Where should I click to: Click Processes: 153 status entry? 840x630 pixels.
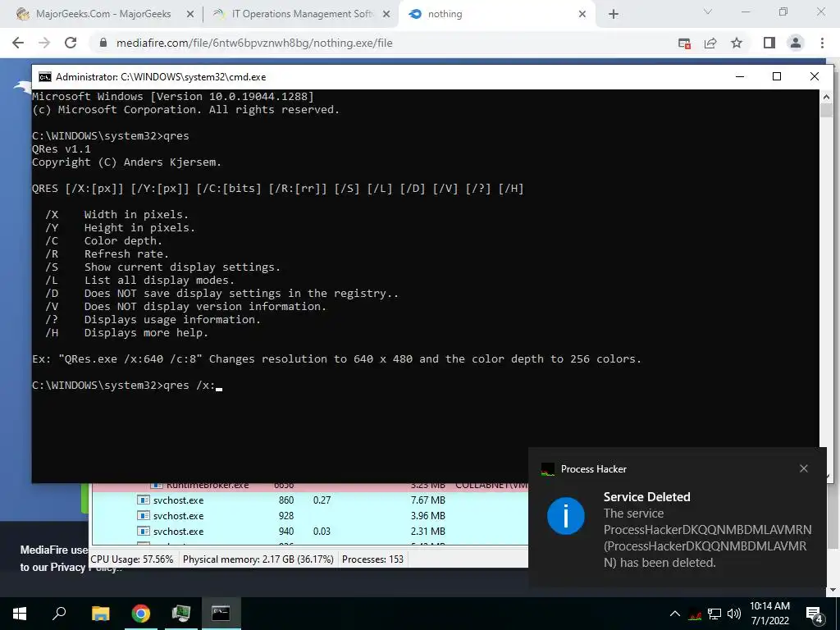[x=373, y=559]
